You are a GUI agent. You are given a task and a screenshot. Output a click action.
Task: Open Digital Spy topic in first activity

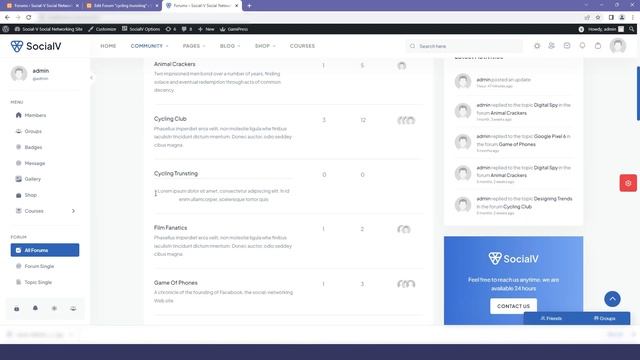pos(545,105)
